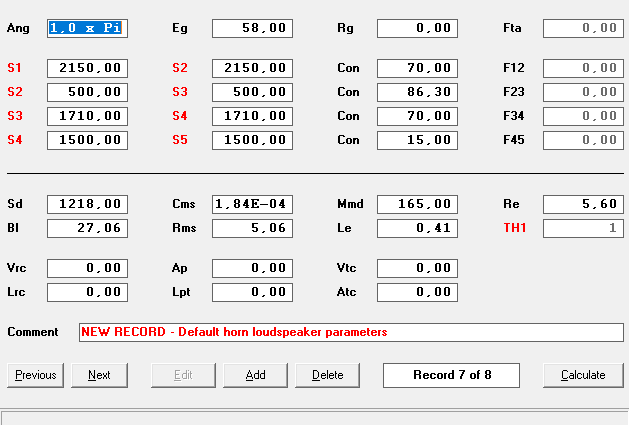Viewport: 629px width, 425px height.
Task: Click the F34 value field
Action: coord(583,116)
